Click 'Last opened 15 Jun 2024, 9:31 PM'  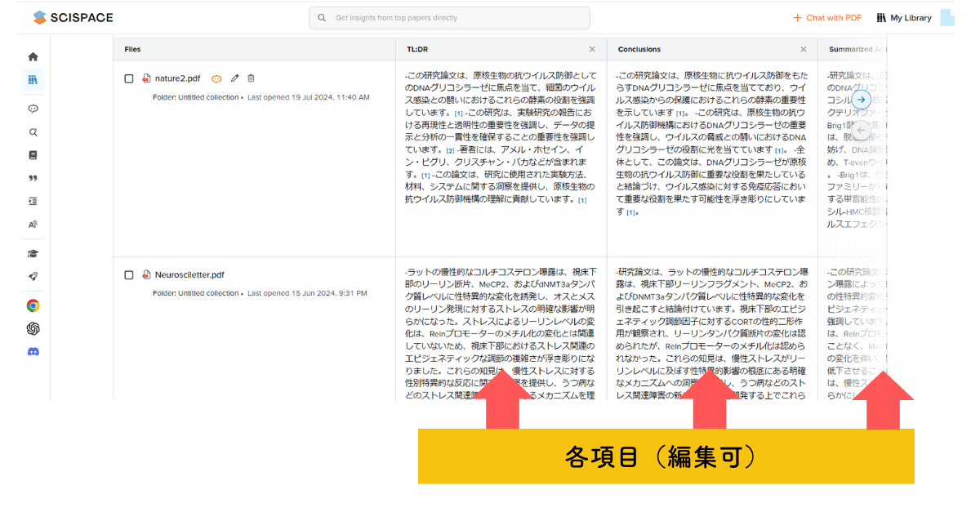tap(308, 293)
